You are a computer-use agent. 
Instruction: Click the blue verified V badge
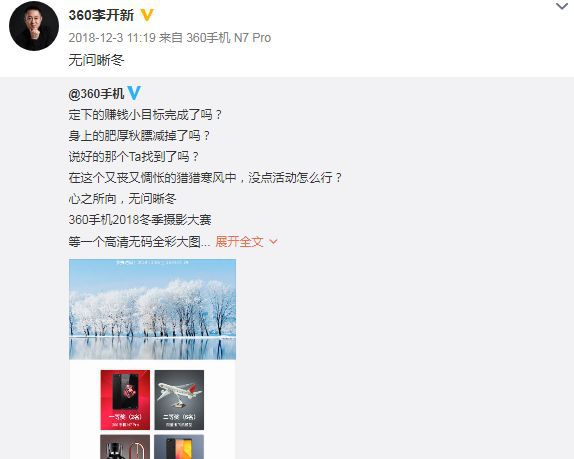pos(134,93)
